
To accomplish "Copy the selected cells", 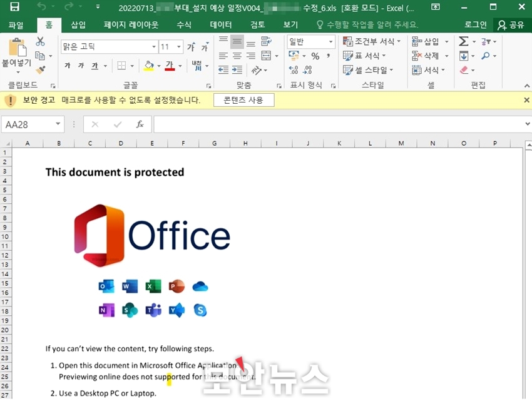I will (40, 56).
